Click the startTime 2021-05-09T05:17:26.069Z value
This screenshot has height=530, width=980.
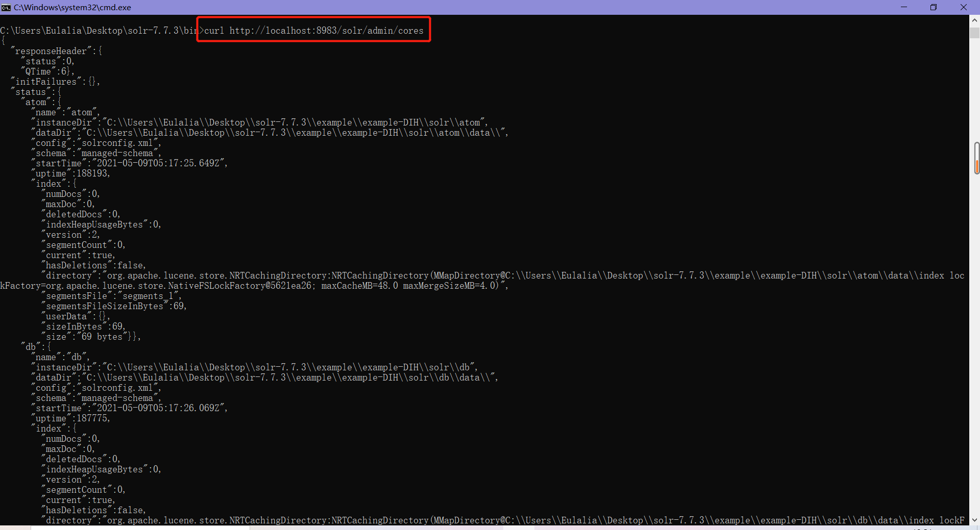(x=160, y=408)
